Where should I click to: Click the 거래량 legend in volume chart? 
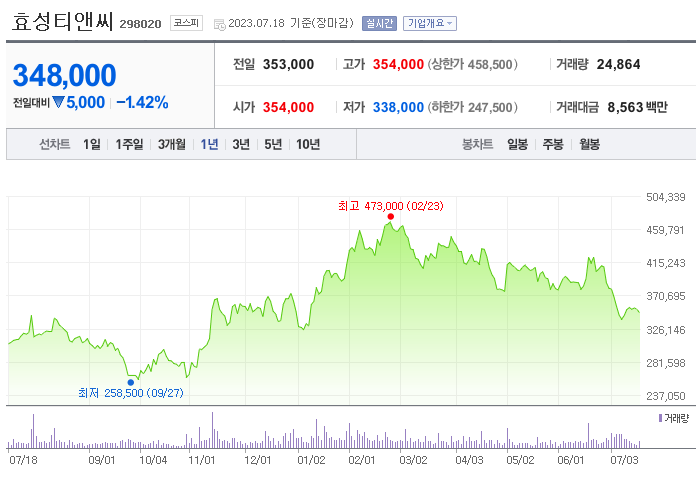(x=674, y=418)
